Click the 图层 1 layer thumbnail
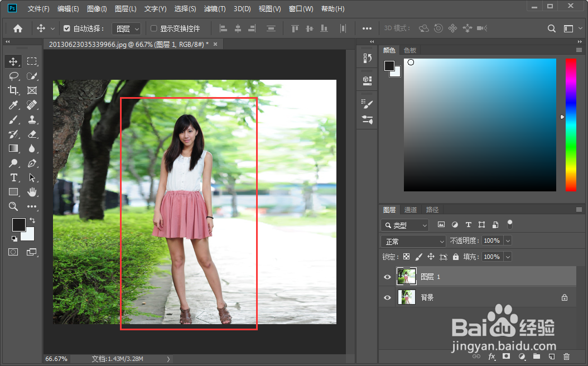 [406, 276]
